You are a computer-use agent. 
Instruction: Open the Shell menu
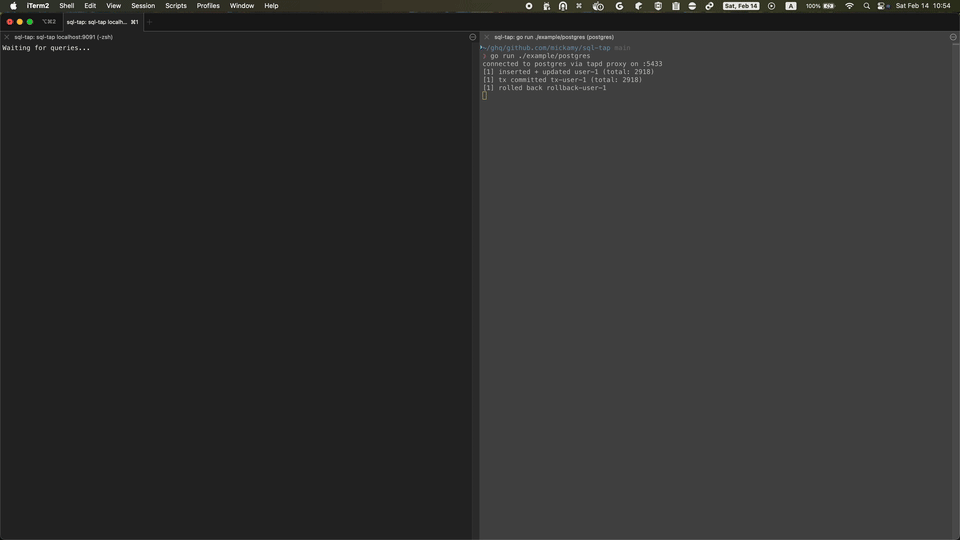coord(67,6)
